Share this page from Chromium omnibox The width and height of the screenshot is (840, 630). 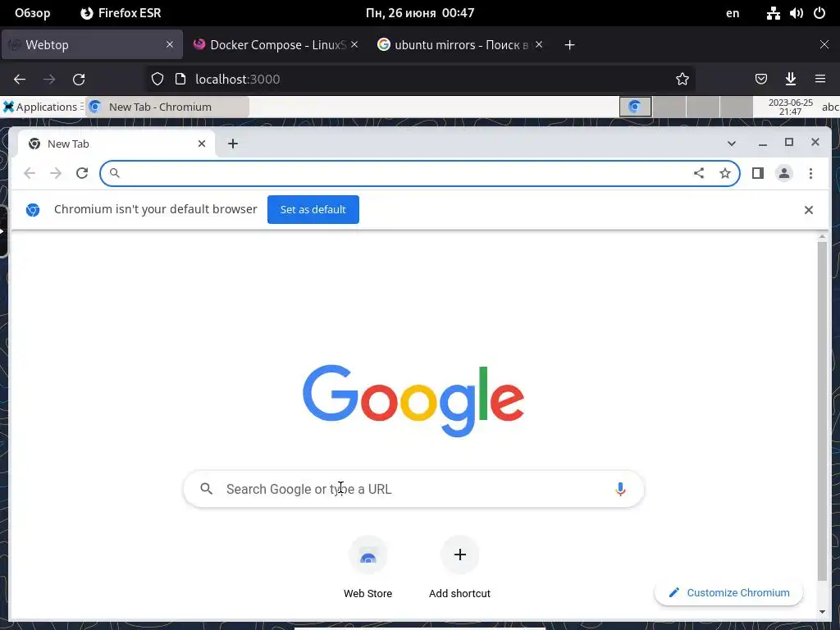click(x=699, y=173)
